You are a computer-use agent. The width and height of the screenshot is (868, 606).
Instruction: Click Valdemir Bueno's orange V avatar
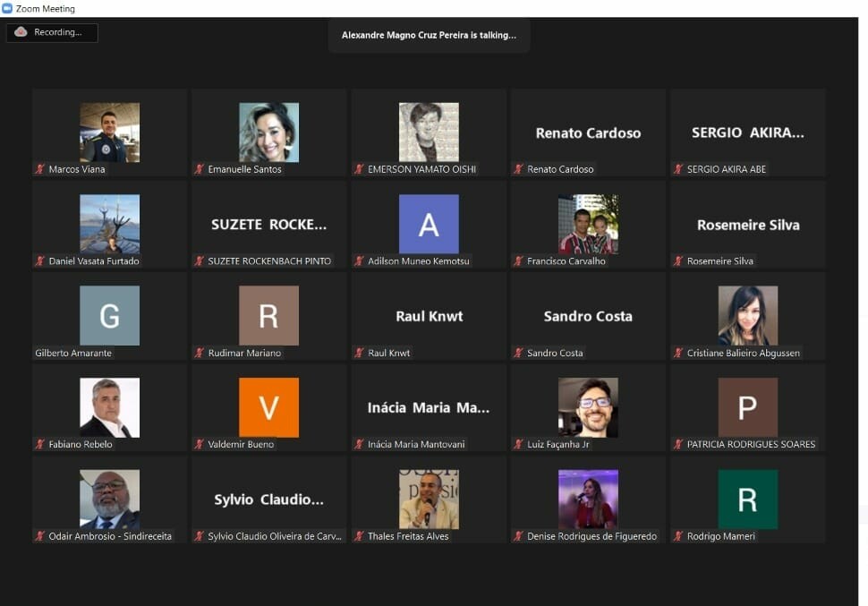[268, 407]
